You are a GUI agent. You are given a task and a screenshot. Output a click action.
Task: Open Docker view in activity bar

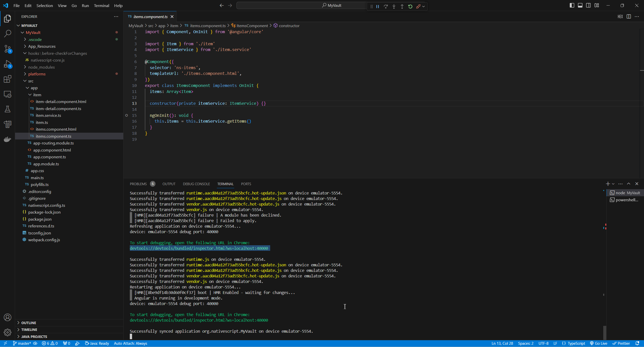coord(8,139)
